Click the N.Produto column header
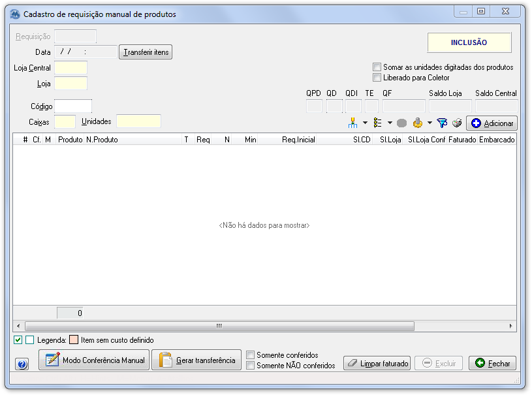This screenshot has height=395, width=532. [x=133, y=140]
